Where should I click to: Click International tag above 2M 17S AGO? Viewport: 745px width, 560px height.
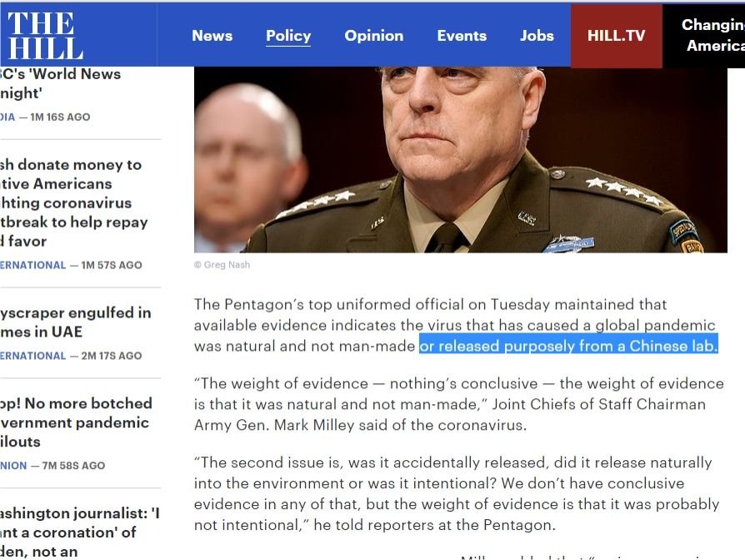tap(32, 356)
